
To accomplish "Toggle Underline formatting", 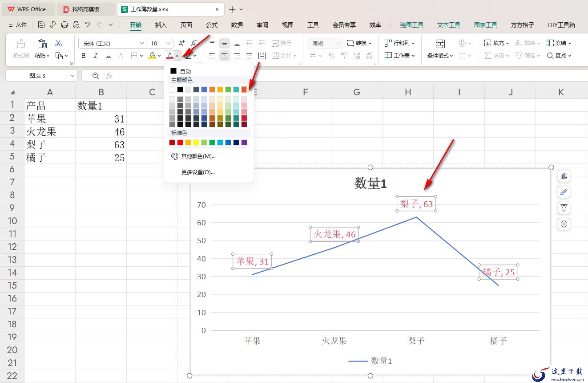I will (x=108, y=56).
